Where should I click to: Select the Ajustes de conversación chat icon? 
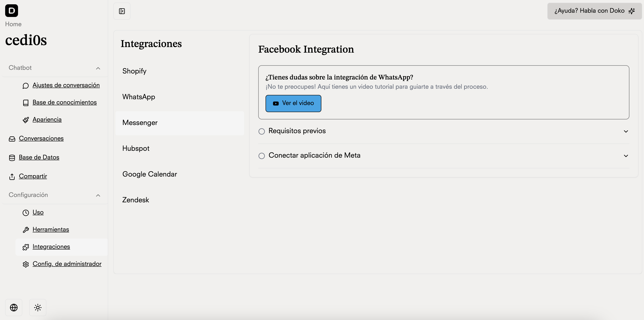(26, 85)
